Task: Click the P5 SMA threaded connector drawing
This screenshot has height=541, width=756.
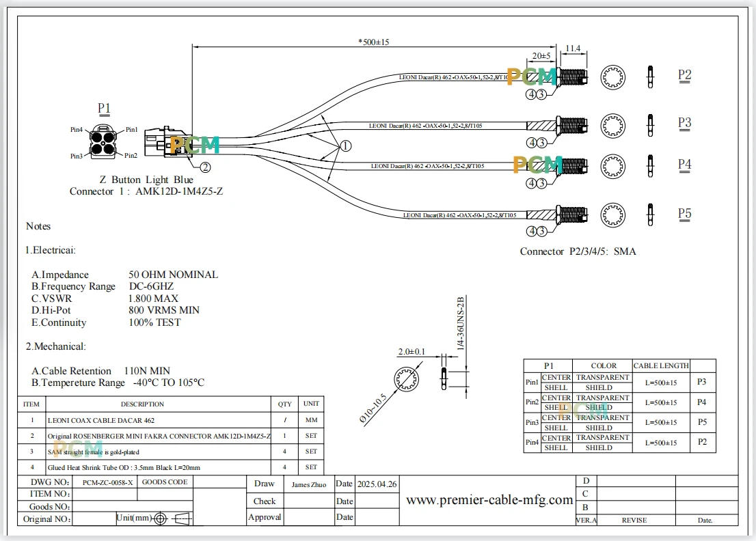Action: [572, 214]
